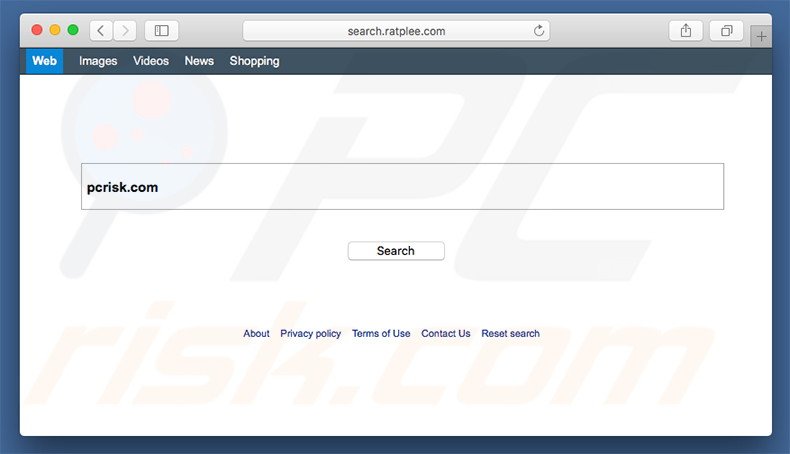This screenshot has width=790, height=454.
Task: Select the Web tab
Action: point(44,61)
